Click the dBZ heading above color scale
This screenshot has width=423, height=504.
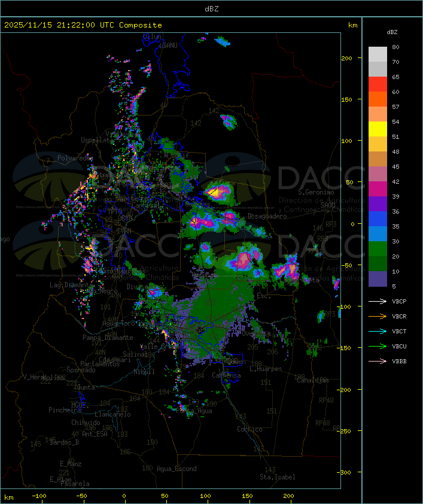[x=392, y=32]
